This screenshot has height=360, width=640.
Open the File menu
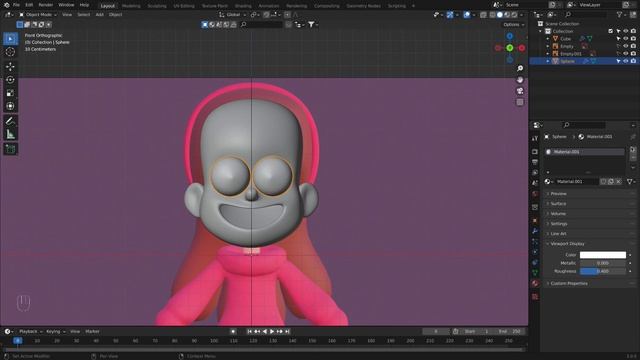pos(16,5)
